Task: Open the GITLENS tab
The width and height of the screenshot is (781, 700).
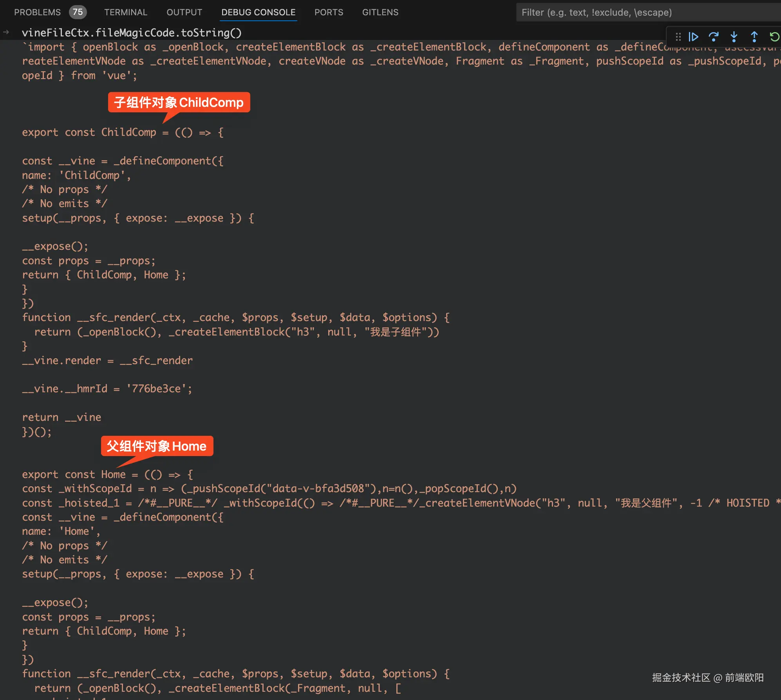Action: pos(380,12)
